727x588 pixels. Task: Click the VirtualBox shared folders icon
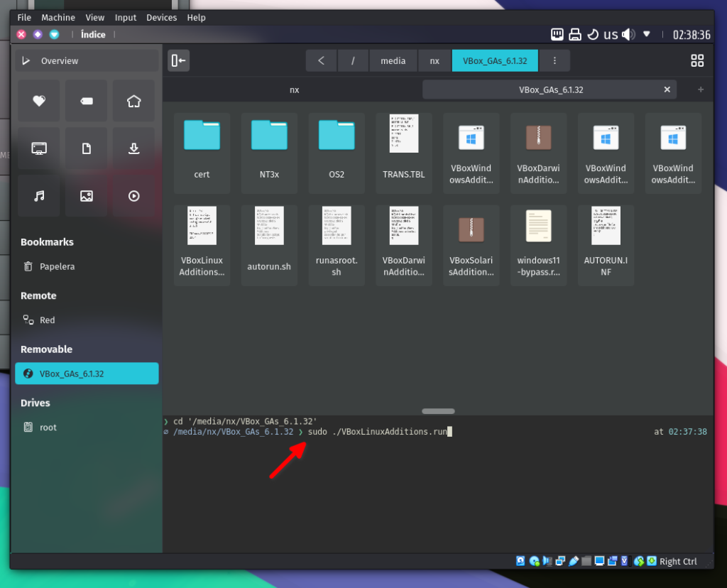(586, 561)
